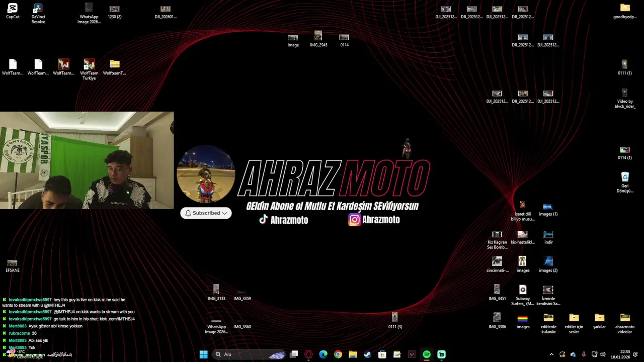Show hidden system tray icons
The image size is (644, 362).
coord(551,354)
